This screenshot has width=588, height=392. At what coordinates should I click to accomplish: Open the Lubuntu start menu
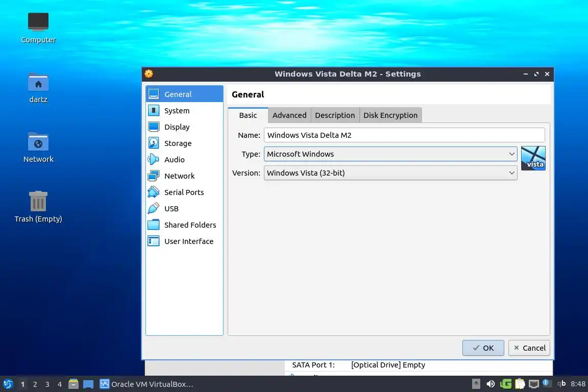click(8, 384)
